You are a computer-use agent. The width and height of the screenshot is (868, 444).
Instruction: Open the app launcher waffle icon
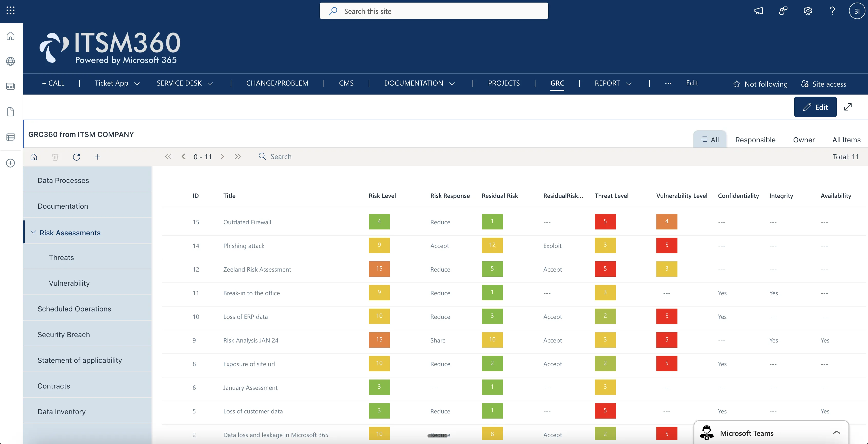[11, 11]
